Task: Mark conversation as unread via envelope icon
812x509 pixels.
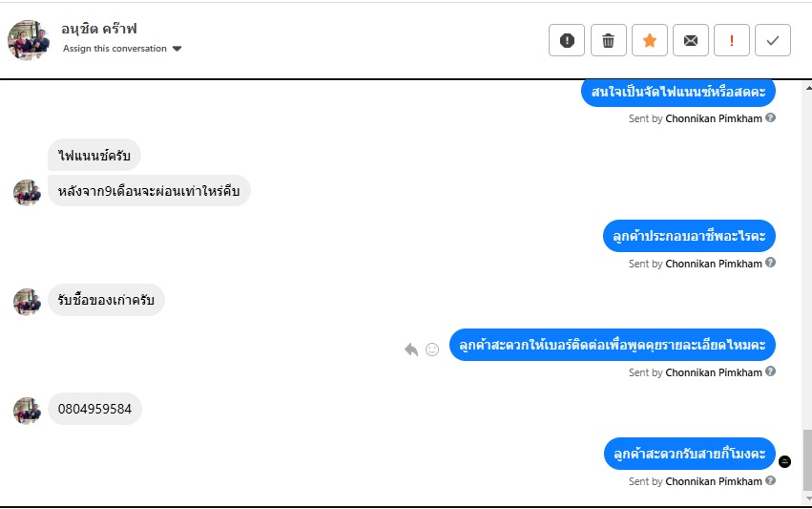Action: click(690, 40)
